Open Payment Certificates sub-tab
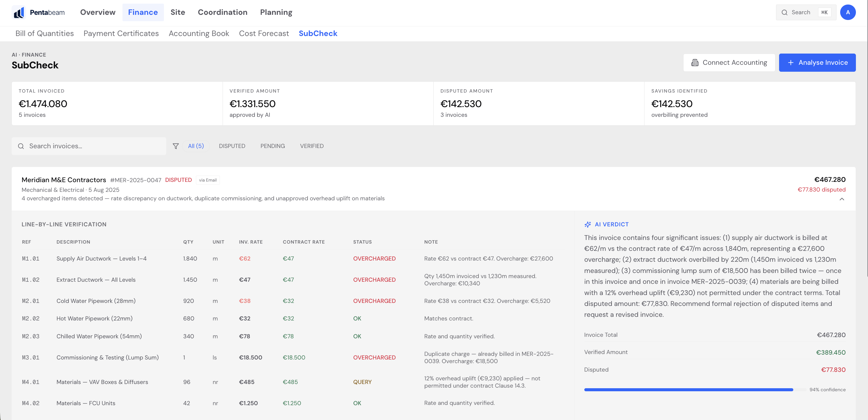The height and width of the screenshot is (420, 868). [x=121, y=33]
